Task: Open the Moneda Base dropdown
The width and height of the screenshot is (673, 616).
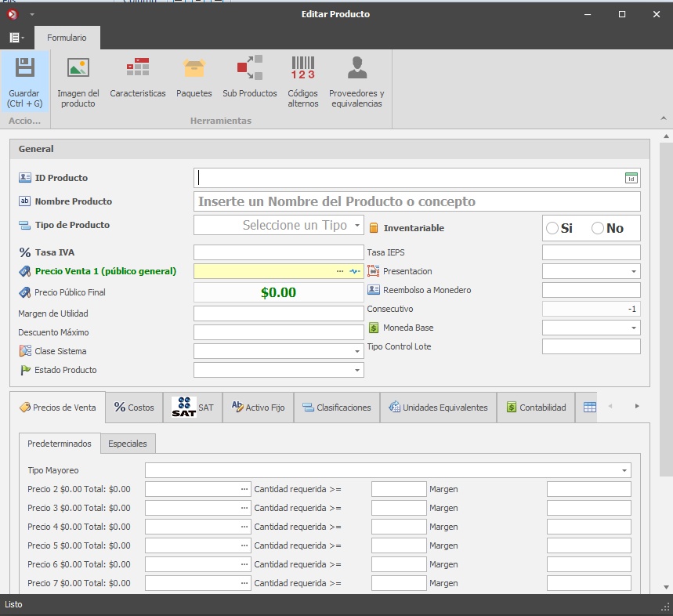Action: pyautogui.click(x=634, y=328)
